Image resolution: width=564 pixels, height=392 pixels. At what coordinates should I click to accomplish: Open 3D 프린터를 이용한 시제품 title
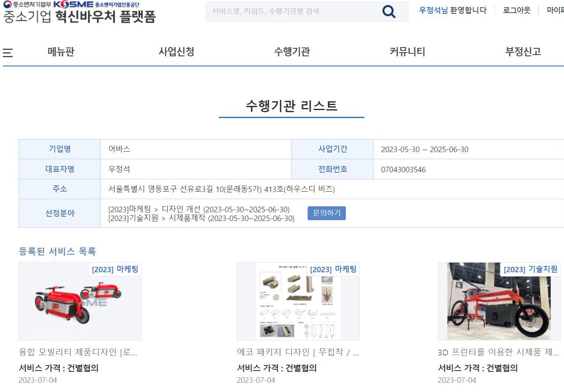[x=498, y=352]
